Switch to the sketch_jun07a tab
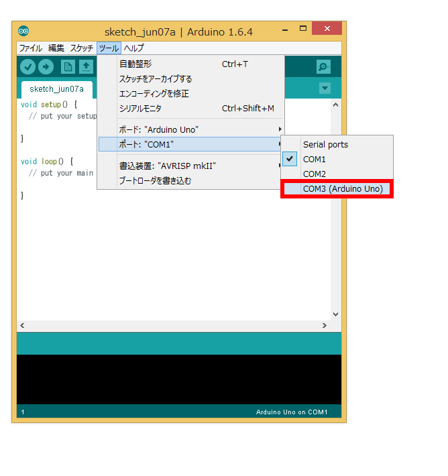 (57, 89)
